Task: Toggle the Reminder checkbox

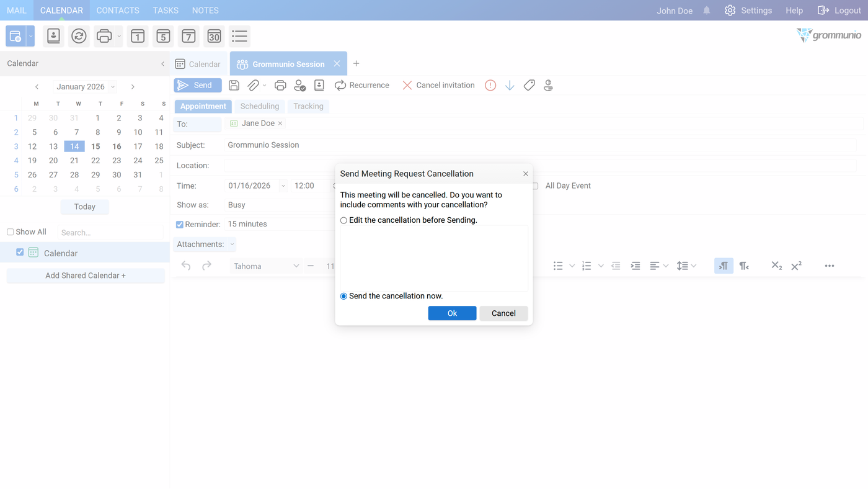Action: pos(180,225)
